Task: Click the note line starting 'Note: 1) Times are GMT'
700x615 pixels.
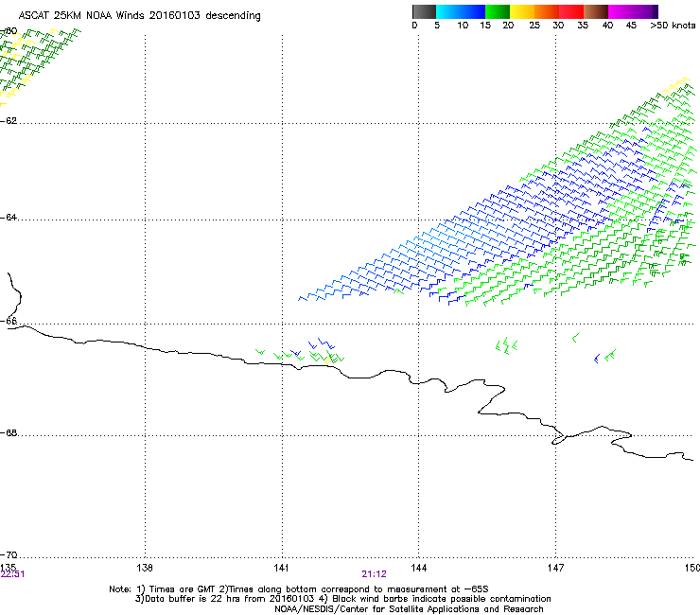Action: click(299, 589)
